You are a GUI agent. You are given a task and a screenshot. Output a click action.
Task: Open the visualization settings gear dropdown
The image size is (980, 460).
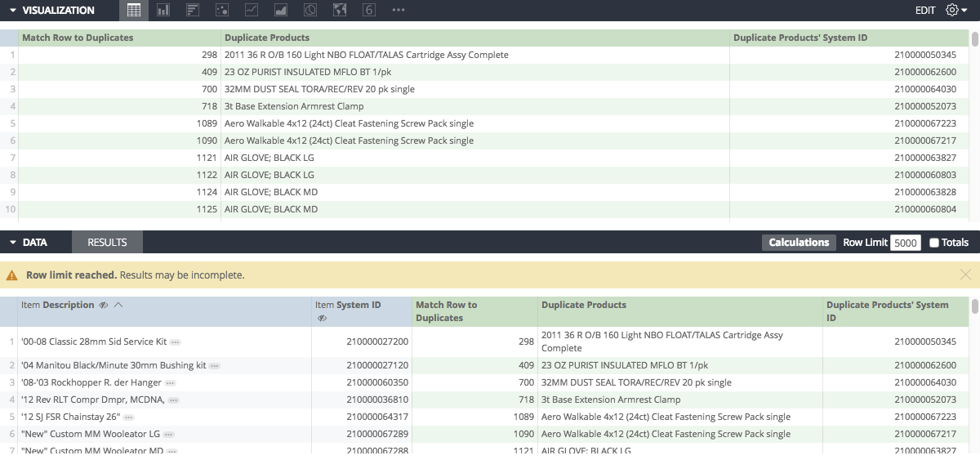[956, 10]
